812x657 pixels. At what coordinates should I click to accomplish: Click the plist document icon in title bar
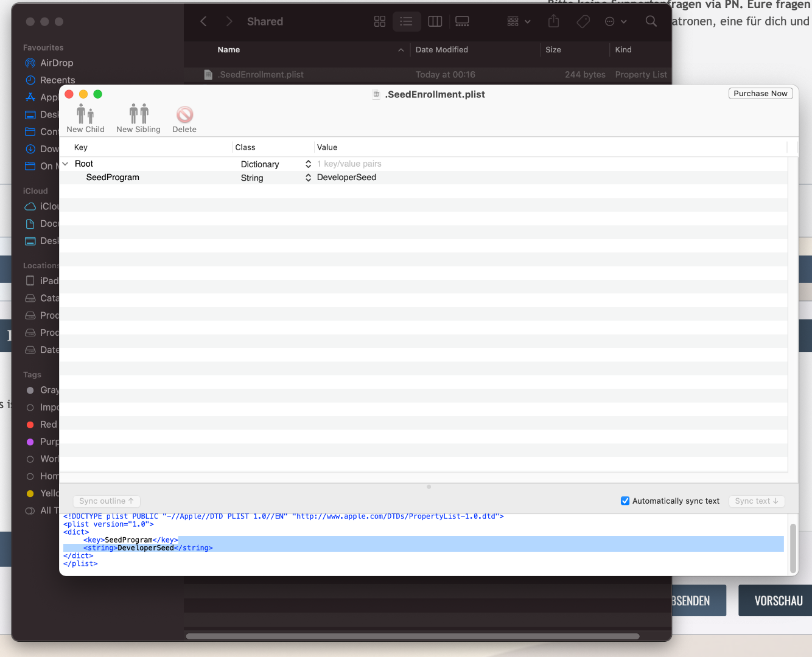(x=376, y=94)
